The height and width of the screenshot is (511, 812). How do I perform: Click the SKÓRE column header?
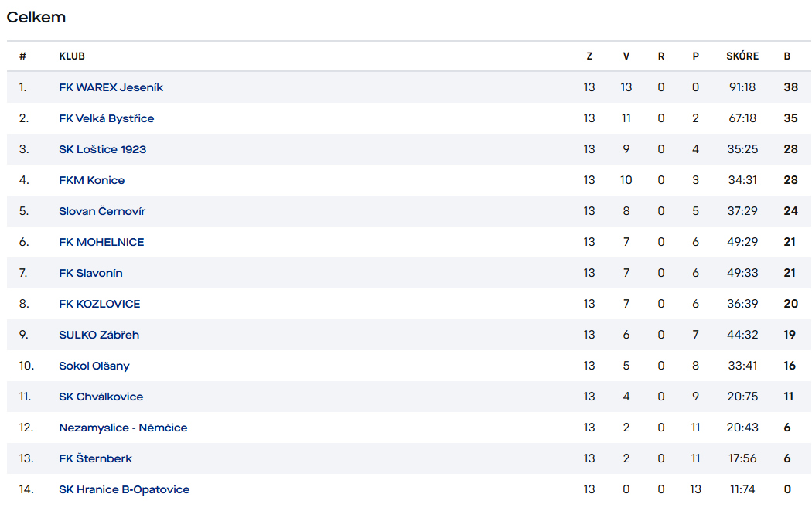click(742, 56)
